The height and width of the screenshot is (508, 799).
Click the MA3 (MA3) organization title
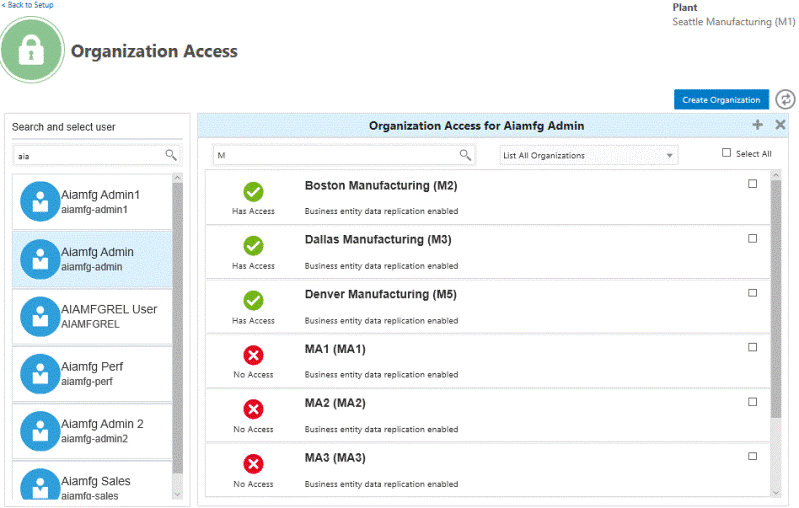coord(335,458)
